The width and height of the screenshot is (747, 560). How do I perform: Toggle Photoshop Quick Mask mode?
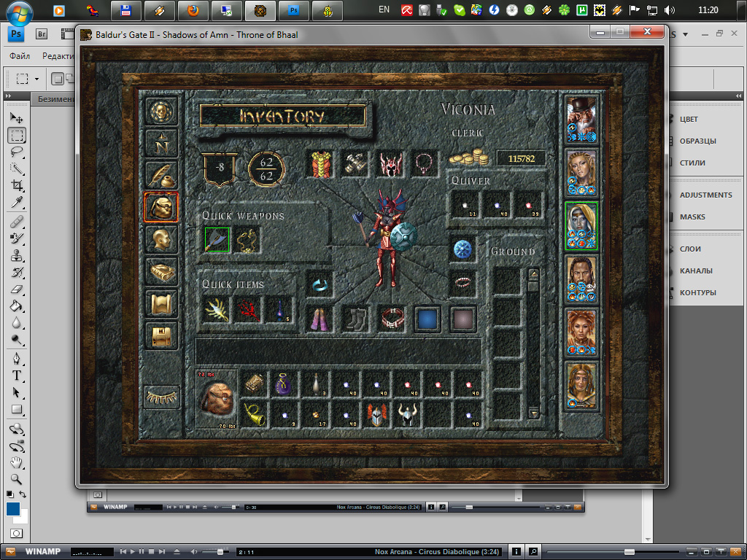(x=17, y=533)
